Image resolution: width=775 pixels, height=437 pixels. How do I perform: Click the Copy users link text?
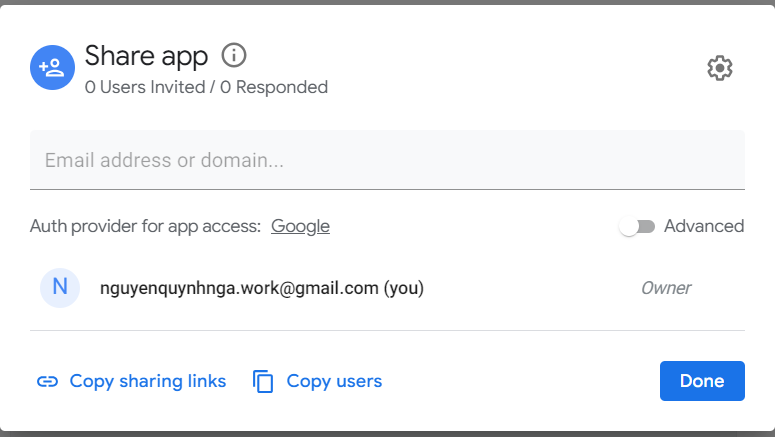click(334, 381)
